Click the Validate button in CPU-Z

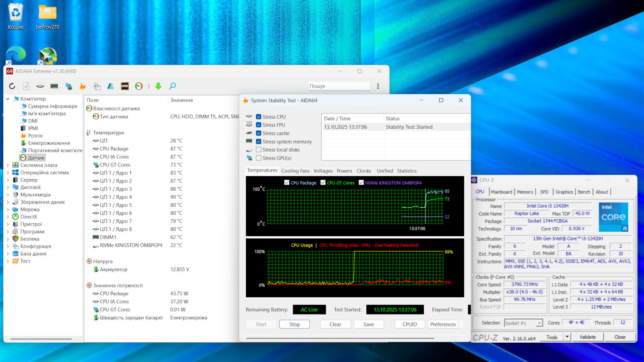coord(587,337)
